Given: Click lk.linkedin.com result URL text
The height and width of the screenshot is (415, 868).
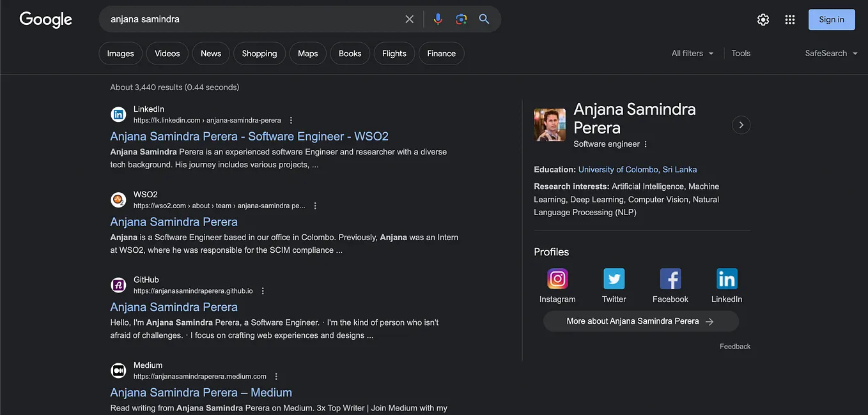Looking at the screenshot, I should pyautogui.click(x=207, y=121).
